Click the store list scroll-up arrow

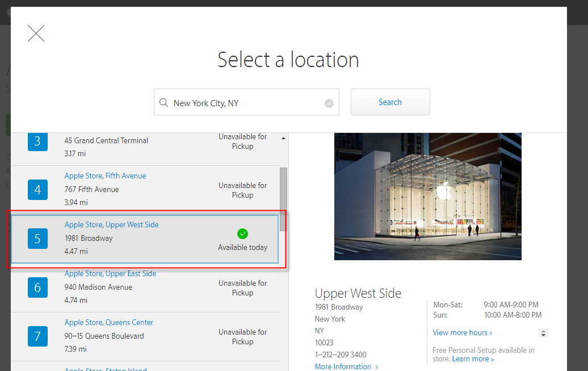(x=284, y=138)
